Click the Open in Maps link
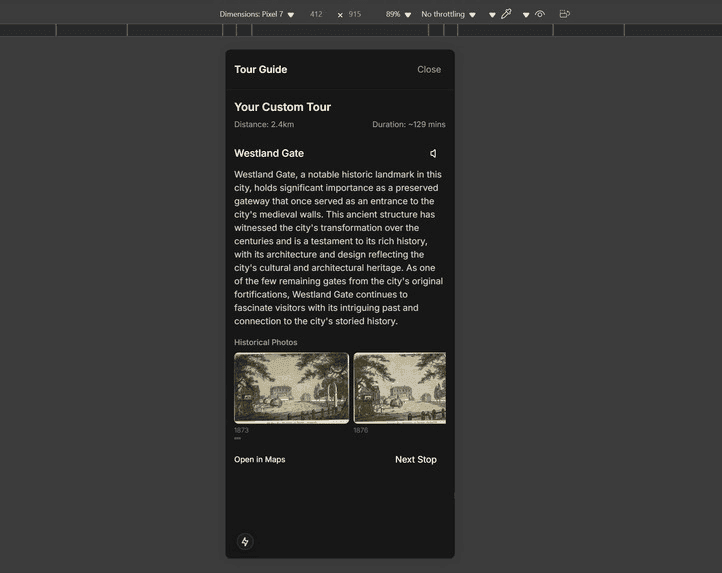The image size is (722, 573). point(260,460)
